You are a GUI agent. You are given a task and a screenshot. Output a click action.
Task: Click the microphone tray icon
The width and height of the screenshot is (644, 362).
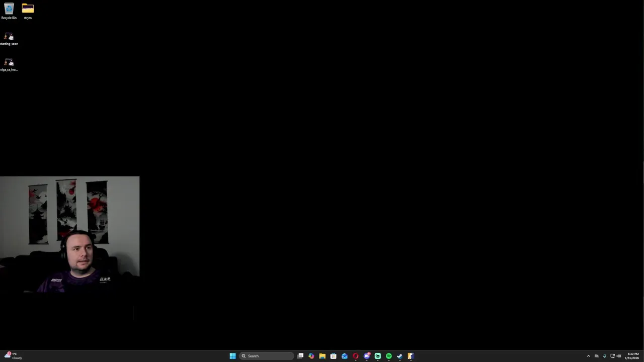tap(604, 356)
